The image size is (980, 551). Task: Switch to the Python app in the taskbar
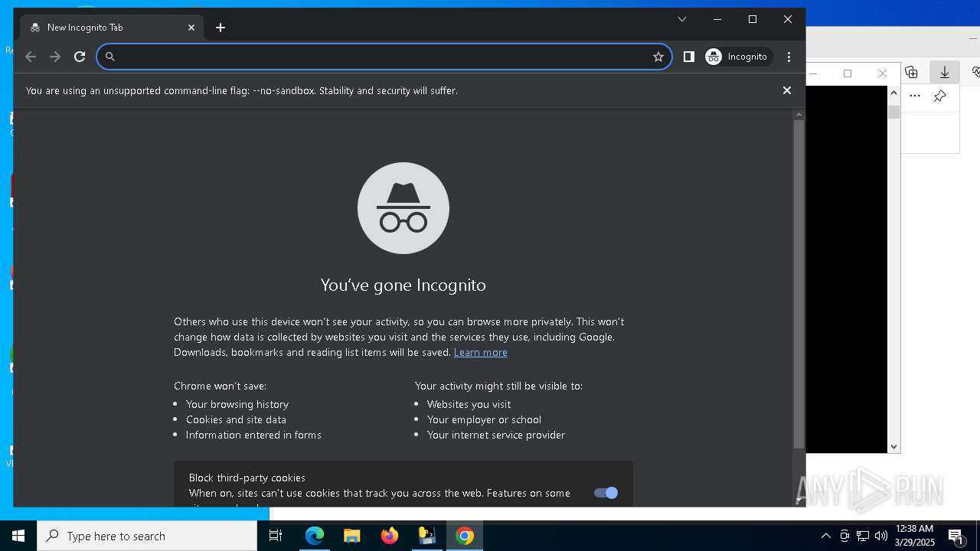click(426, 536)
